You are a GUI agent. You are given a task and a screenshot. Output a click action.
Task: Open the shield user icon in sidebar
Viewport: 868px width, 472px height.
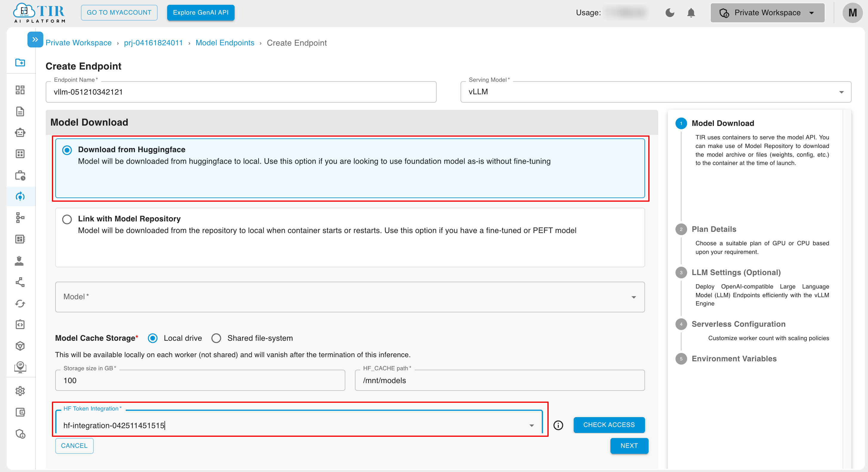point(20,434)
